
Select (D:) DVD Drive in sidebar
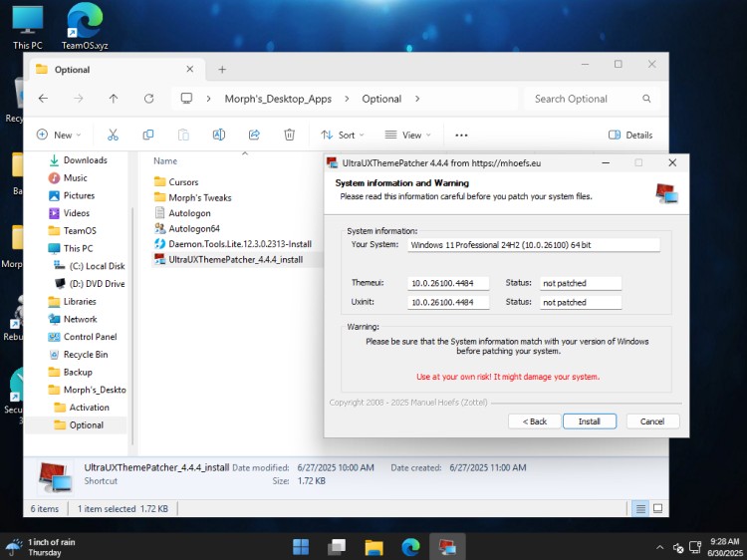[90, 284]
